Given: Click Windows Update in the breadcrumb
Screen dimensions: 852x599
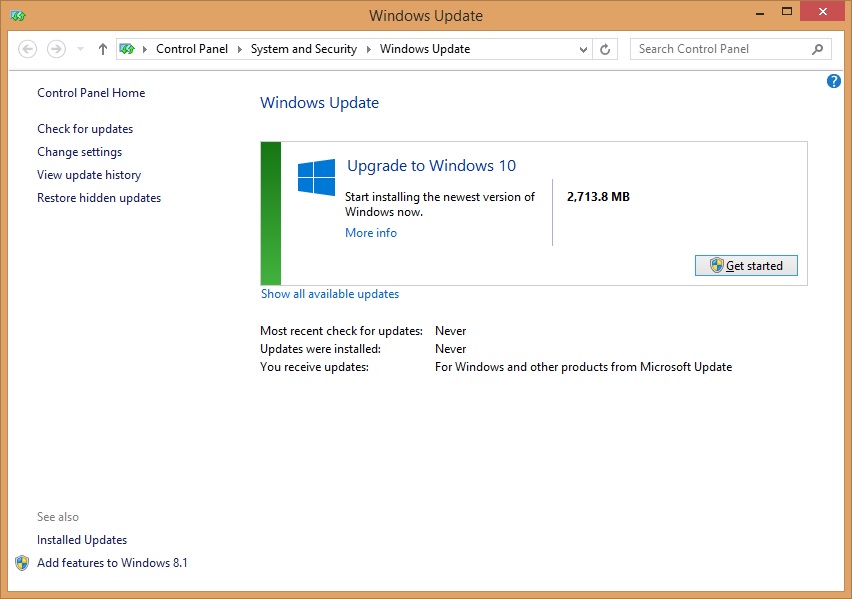Looking at the screenshot, I should [x=425, y=49].
